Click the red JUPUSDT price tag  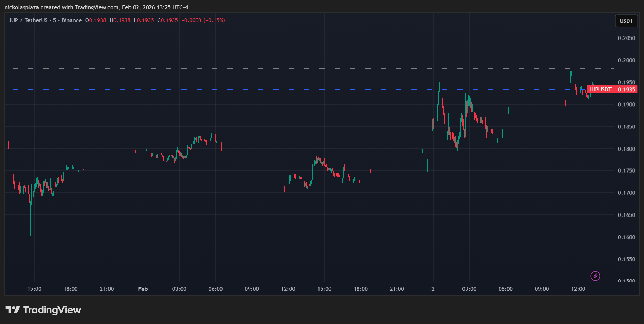click(600, 90)
